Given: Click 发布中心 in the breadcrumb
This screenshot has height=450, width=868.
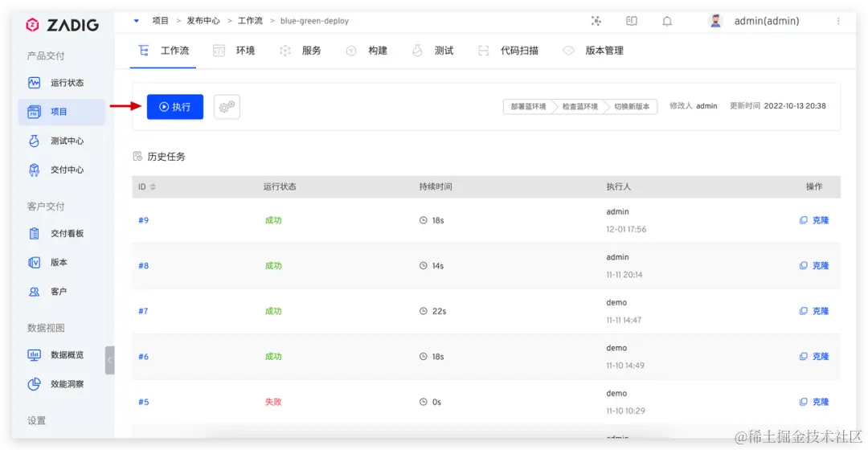Looking at the screenshot, I should click(203, 21).
